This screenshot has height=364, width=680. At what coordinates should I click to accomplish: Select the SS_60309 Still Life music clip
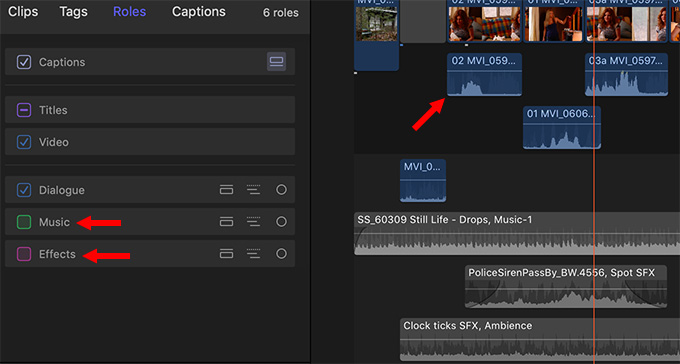[x=517, y=233]
